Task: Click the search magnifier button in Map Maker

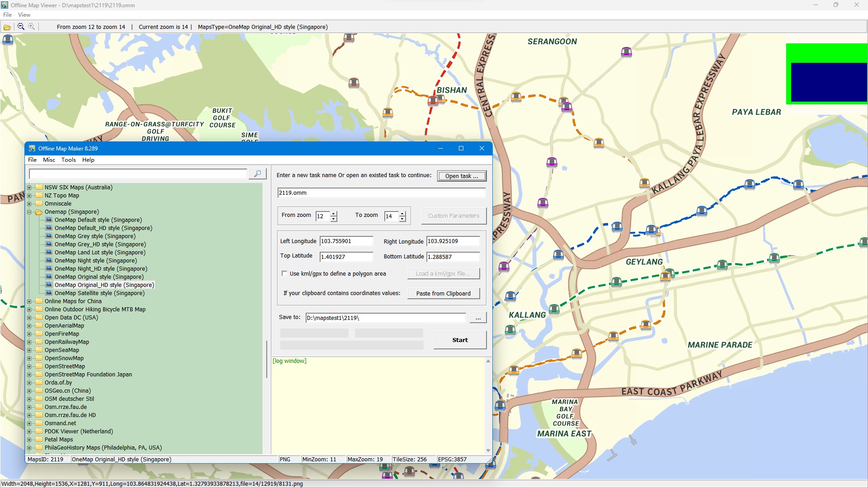Action: [x=258, y=174]
